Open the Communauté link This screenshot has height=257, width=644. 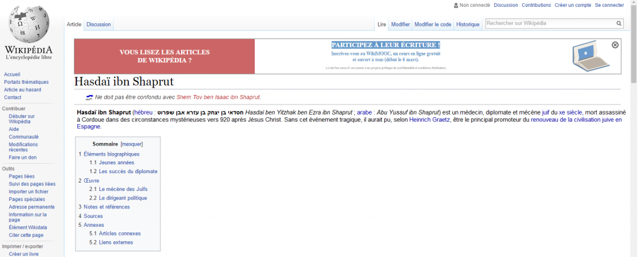tap(24, 137)
